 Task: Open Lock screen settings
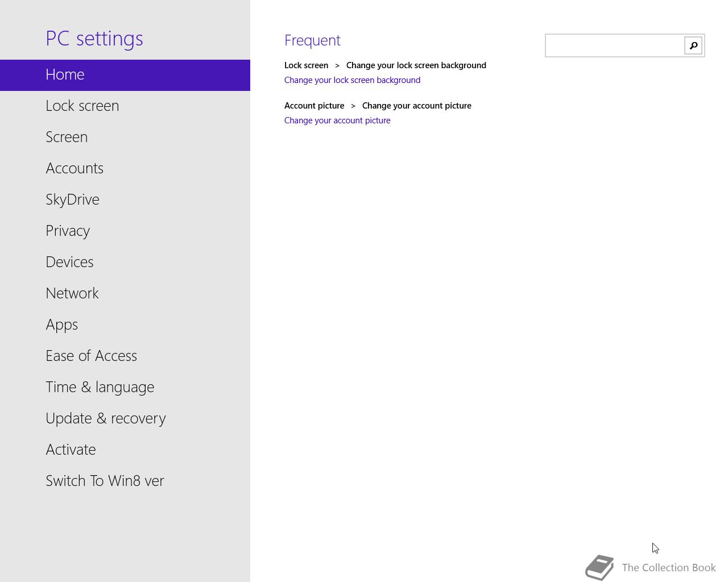click(x=125, y=106)
